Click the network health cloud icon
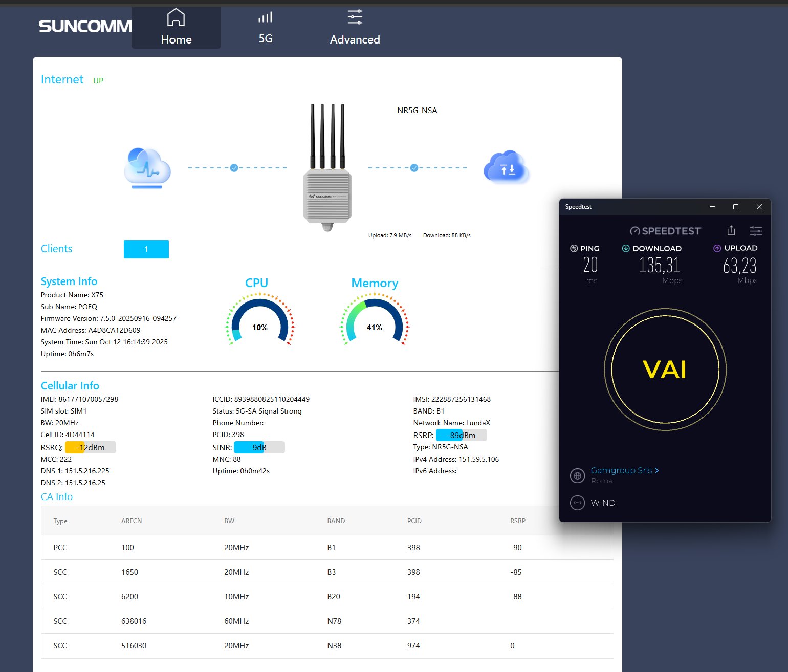The width and height of the screenshot is (788, 672). pyautogui.click(x=147, y=168)
